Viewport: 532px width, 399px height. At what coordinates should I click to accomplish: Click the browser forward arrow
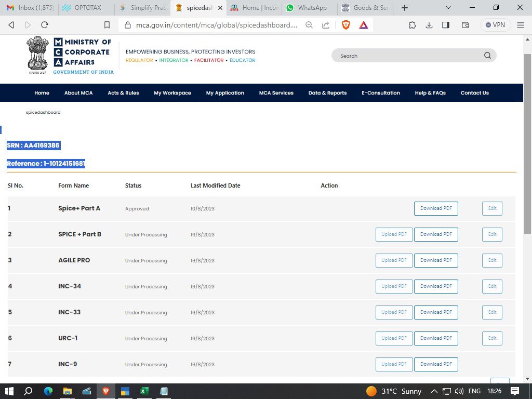point(28,25)
